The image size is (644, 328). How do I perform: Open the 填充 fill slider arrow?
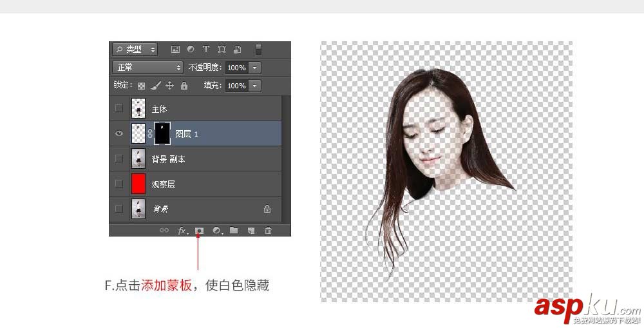[x=254, y=86]
